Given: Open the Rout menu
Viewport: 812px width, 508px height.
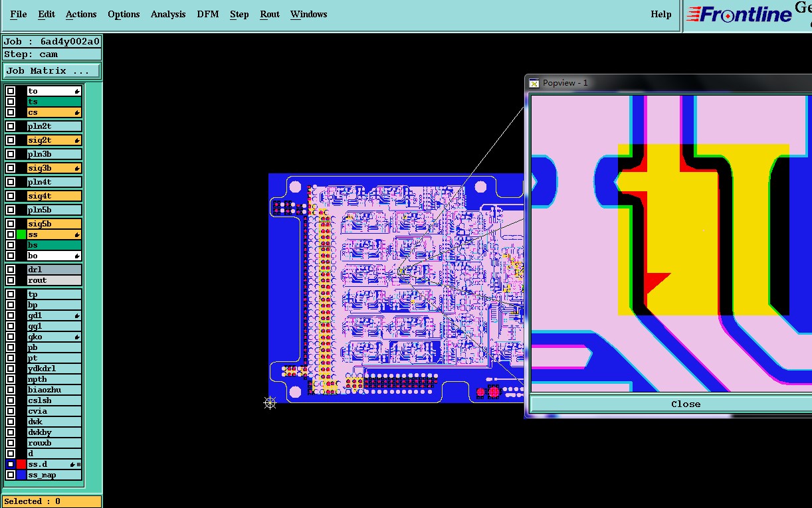Looking at the screenshot, I should 270,14.
